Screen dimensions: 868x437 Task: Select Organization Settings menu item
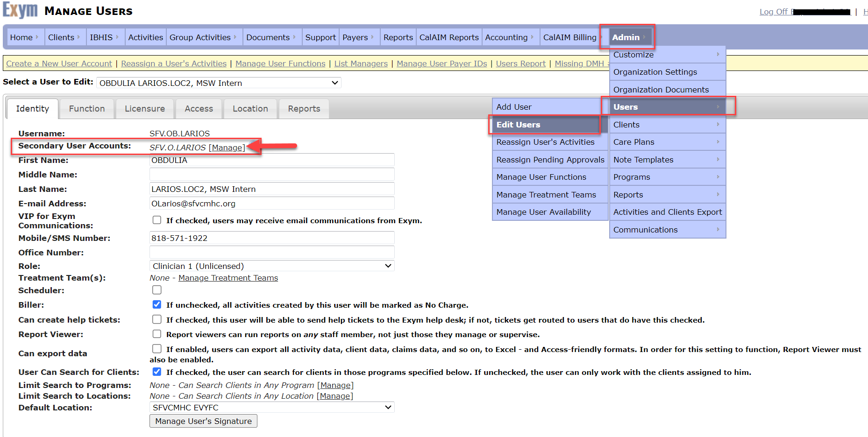667,72
